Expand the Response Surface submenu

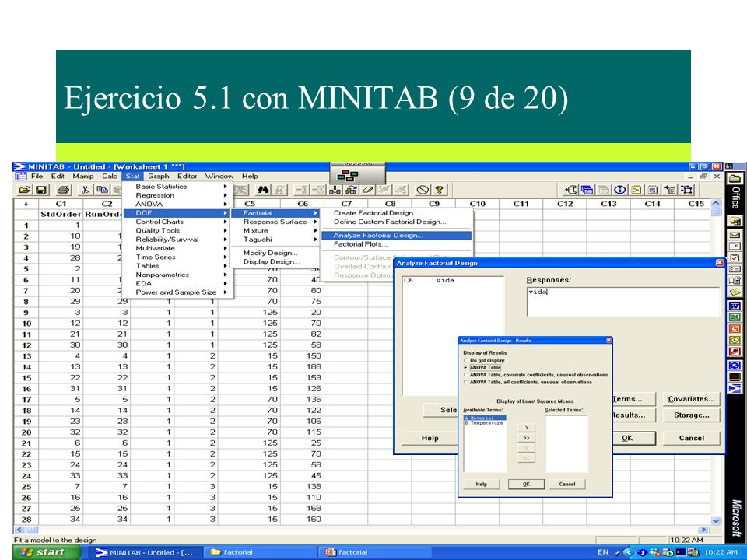(x=275, y=222)
